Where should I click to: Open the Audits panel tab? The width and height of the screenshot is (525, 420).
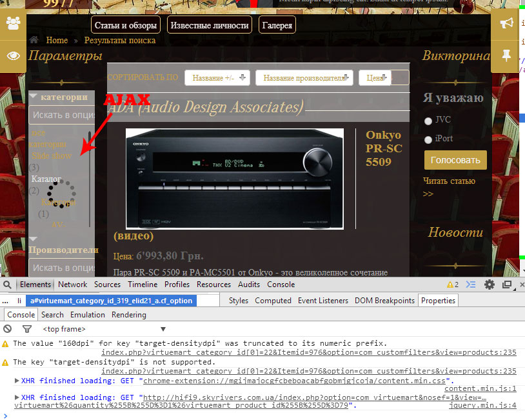tap(249, 285)
